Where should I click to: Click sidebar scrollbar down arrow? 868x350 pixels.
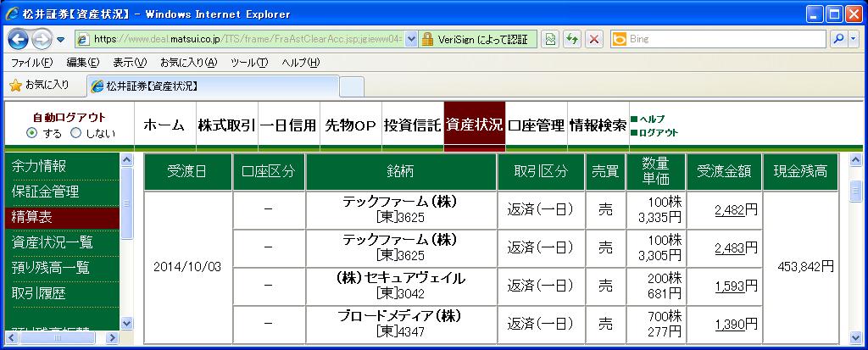pyautogui.click(x=127, y=324)
